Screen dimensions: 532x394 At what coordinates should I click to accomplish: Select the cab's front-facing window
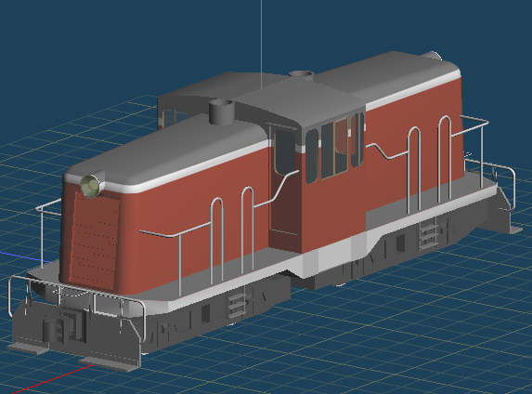pyautogui.click(x=284, y=152)
